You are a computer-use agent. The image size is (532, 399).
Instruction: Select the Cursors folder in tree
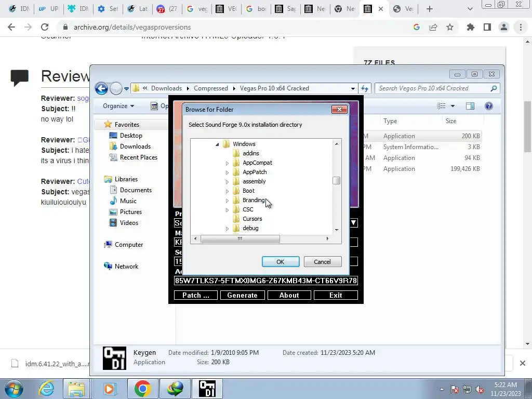pos(252,219)
